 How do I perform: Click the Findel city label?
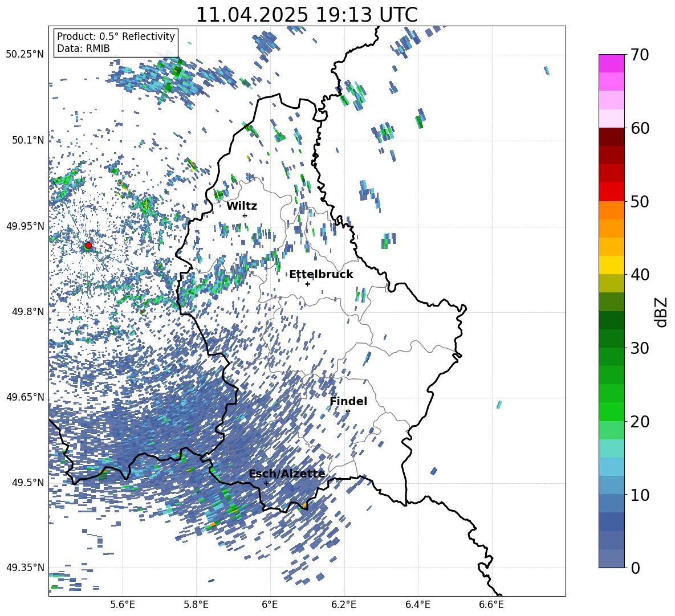[348, 401]
